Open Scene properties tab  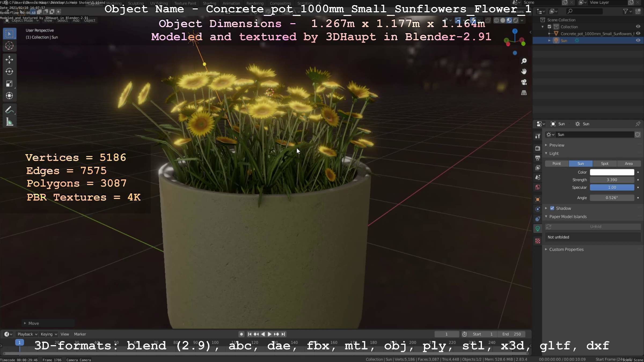coord(537,177)
